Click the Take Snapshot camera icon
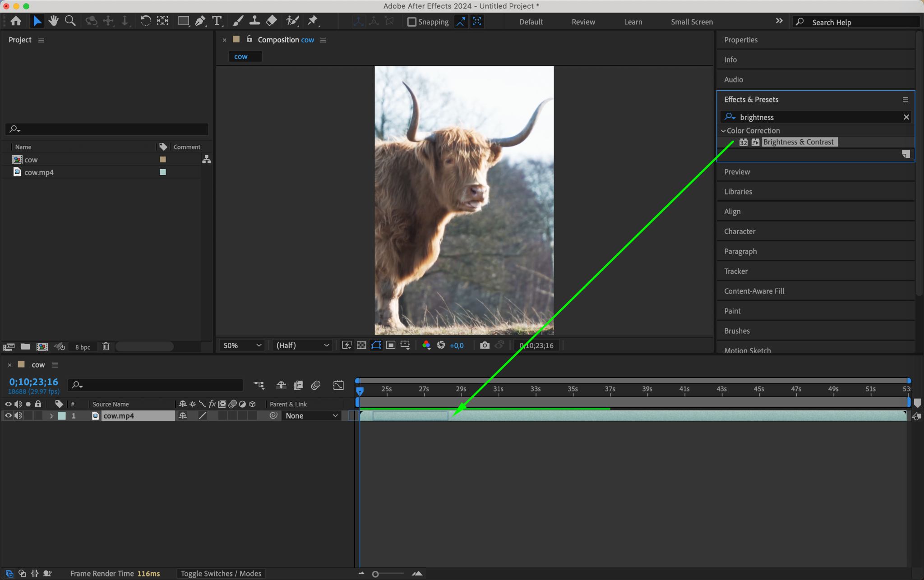 pos(485,345)
